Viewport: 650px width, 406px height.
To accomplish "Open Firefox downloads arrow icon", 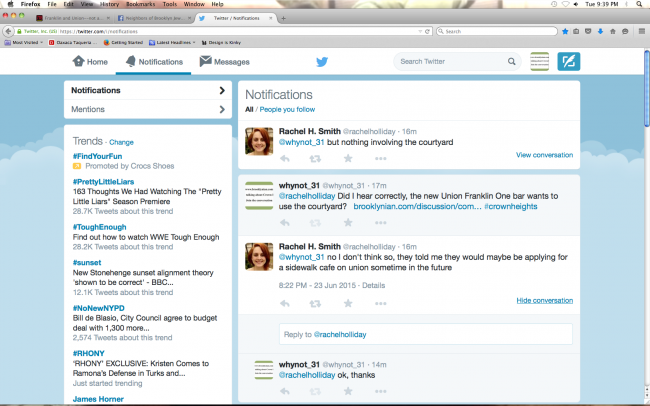I will pos(600,31).
